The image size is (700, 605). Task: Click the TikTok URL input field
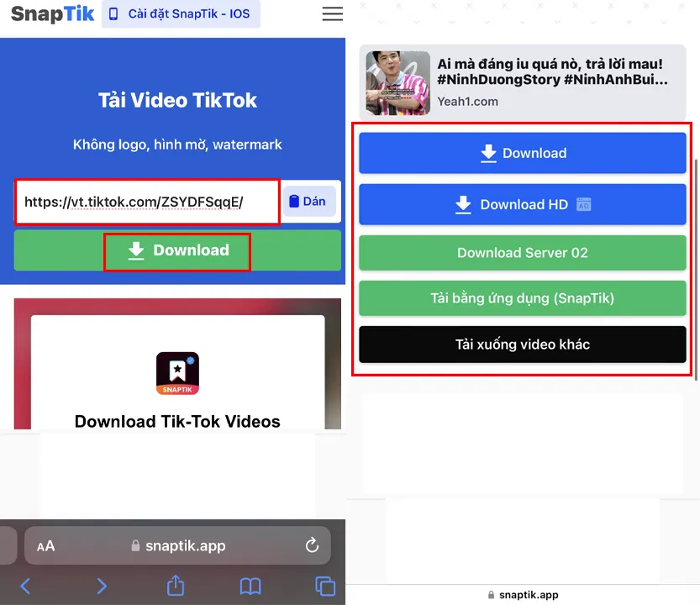pyautogui.click(x=147, y=201)
